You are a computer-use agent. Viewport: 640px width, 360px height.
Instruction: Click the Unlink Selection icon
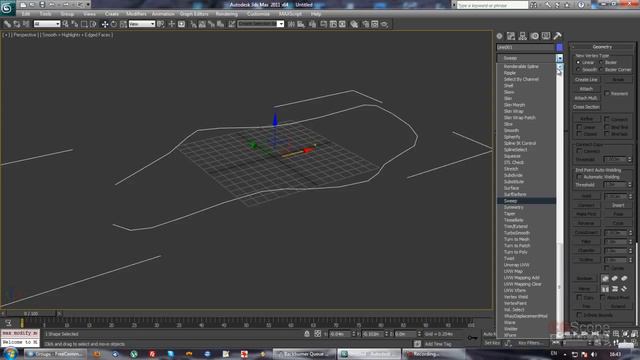pos(17,24)
